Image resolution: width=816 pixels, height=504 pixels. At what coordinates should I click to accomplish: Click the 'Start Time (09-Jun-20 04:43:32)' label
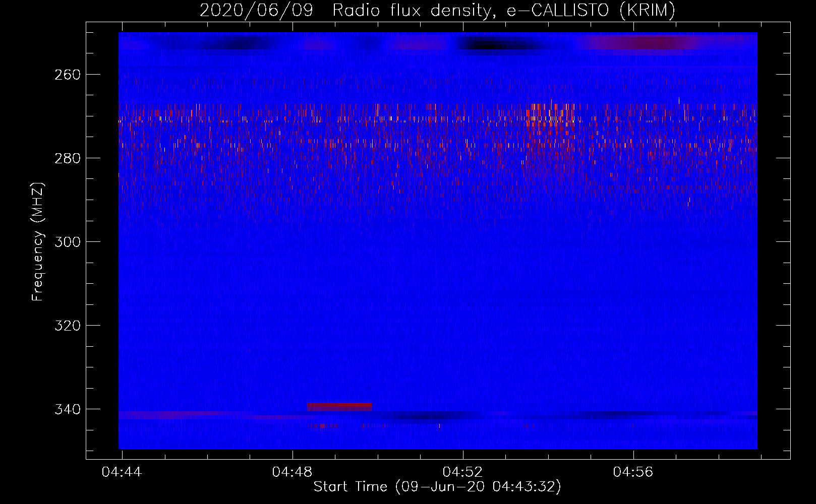437,486
